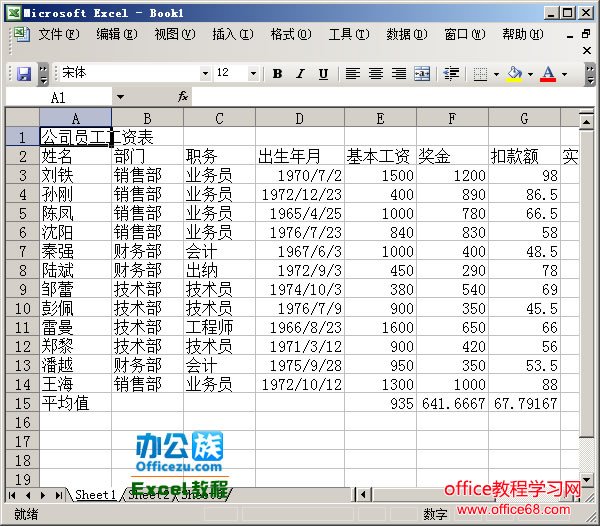The image size is (600, 526).
Task: Select column G header
Action: point(524,118)
